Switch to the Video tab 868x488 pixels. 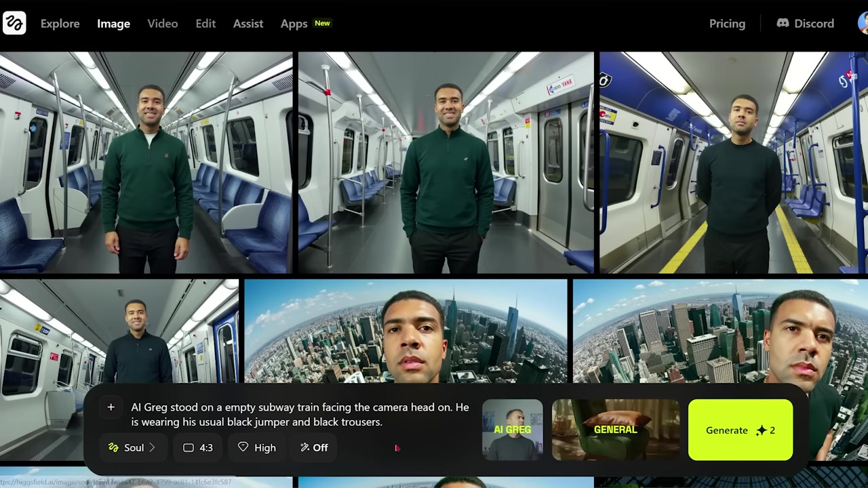pos(163,23)
